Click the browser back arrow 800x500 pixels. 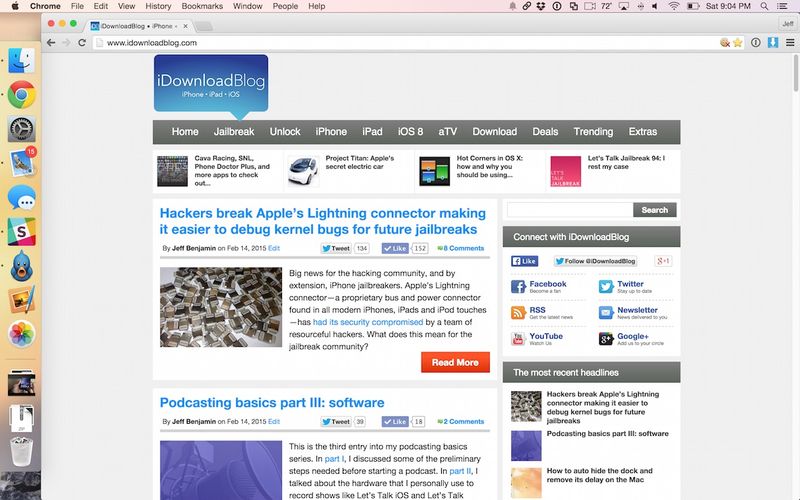point(51,43)
